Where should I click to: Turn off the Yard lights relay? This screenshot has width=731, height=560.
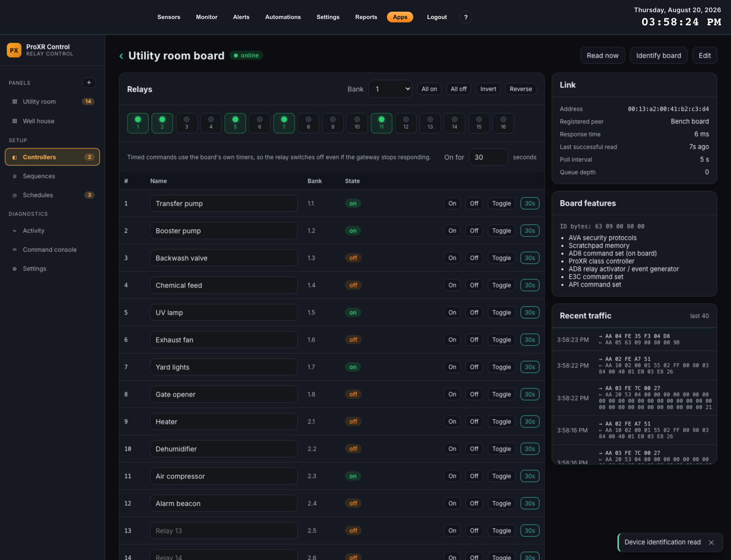point(474,367)
